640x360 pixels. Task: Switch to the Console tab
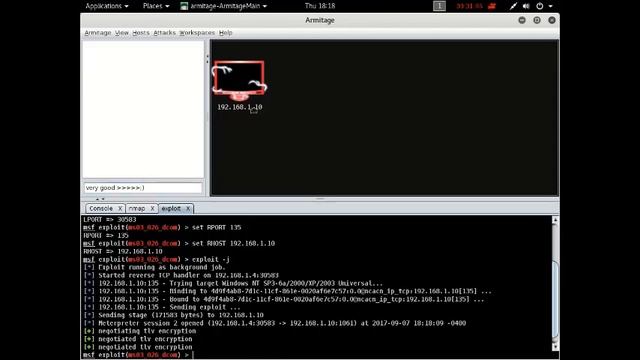[101, 208]
